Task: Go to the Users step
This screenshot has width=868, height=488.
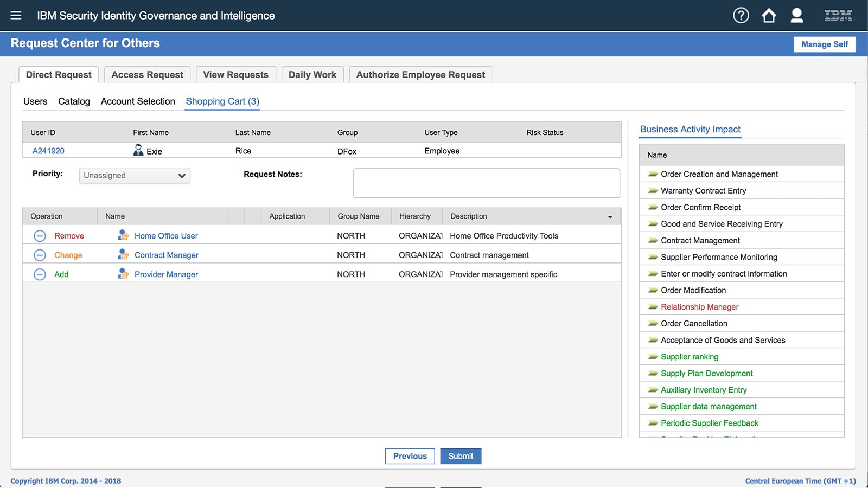Action: [35, 101]
